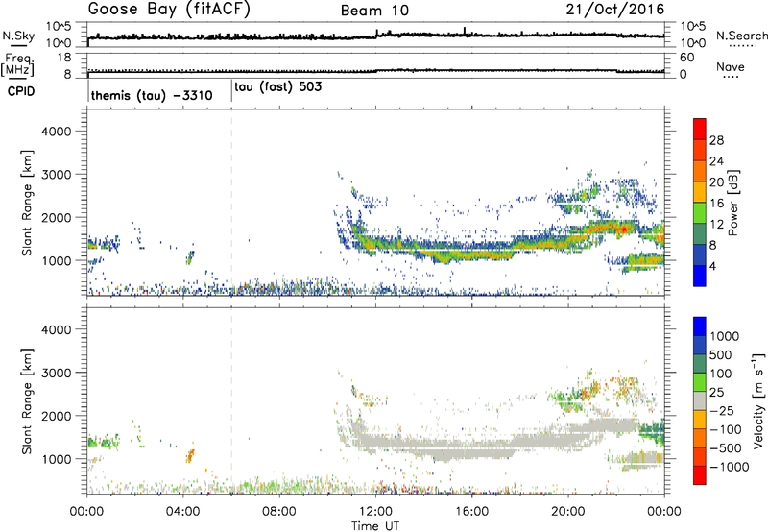This screenshot has height=532, width=768.
Task: Click the 'Velocity [m s-1]' colorbar label
Action: pyautogui.click(x=758, y=400)
